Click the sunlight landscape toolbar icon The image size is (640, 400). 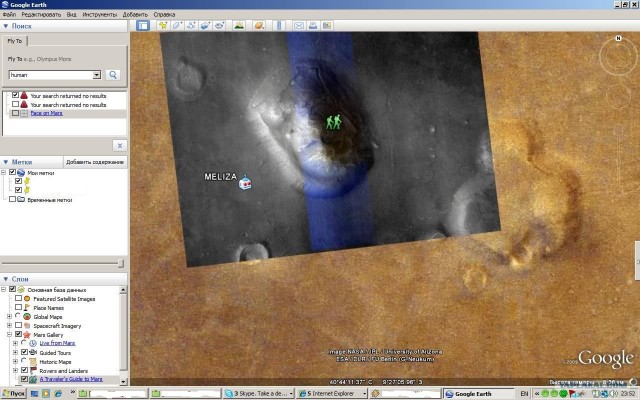coord(239,26)
